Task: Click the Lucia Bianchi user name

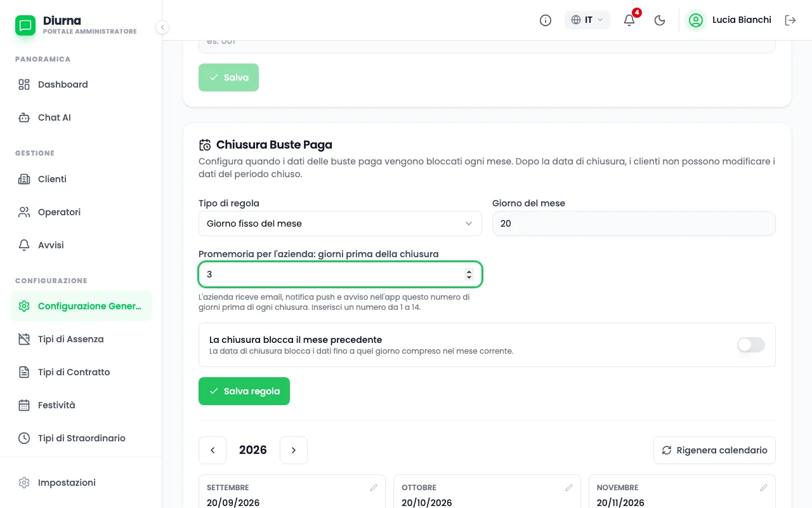Action: click(x=742, y=20)
